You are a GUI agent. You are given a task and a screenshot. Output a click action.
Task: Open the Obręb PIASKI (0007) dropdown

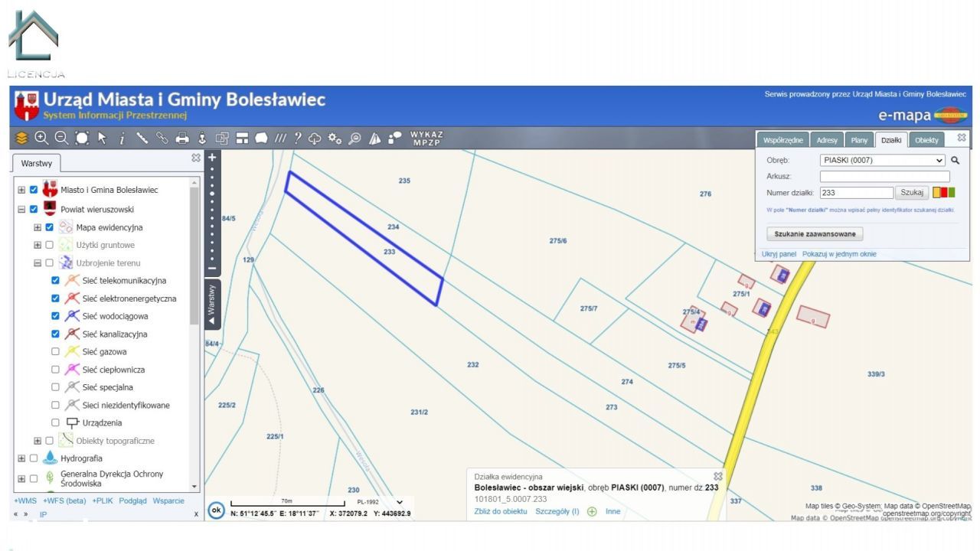pyautogui.click(x=883, y=161)
